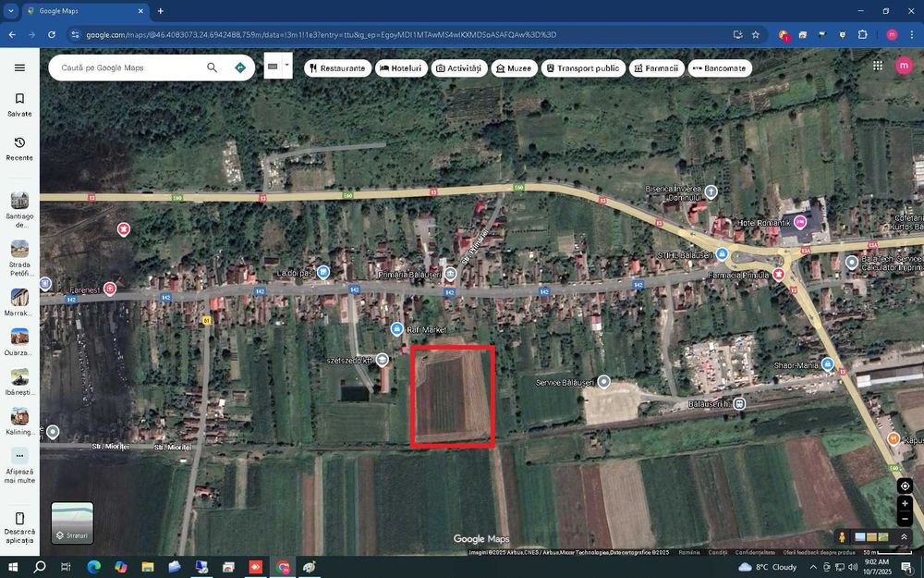Filter map by Restaurante
Screen dimensions: 924x578
click(337, 68)
